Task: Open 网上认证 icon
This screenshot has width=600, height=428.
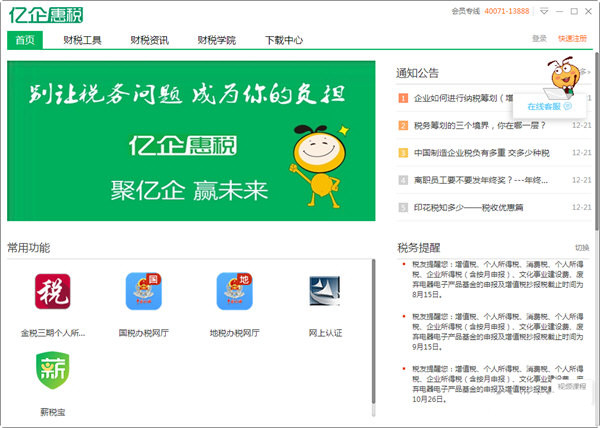Action: coord(325,291)
